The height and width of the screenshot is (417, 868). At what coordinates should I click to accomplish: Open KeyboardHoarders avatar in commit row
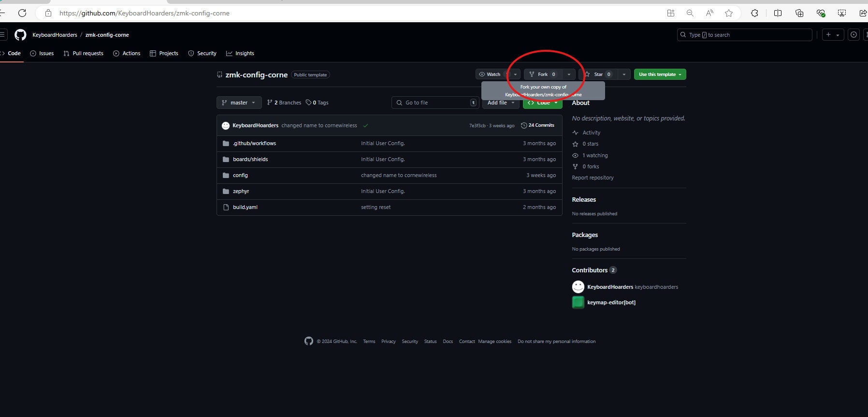(x=226, y=126)
